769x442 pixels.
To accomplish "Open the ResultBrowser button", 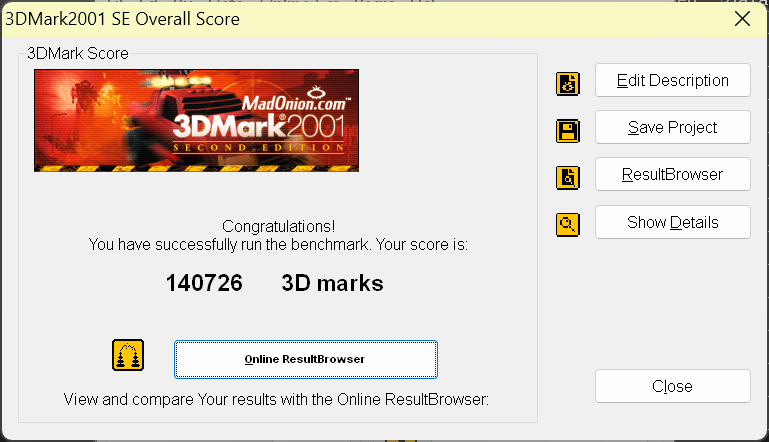I will point(672,174).
